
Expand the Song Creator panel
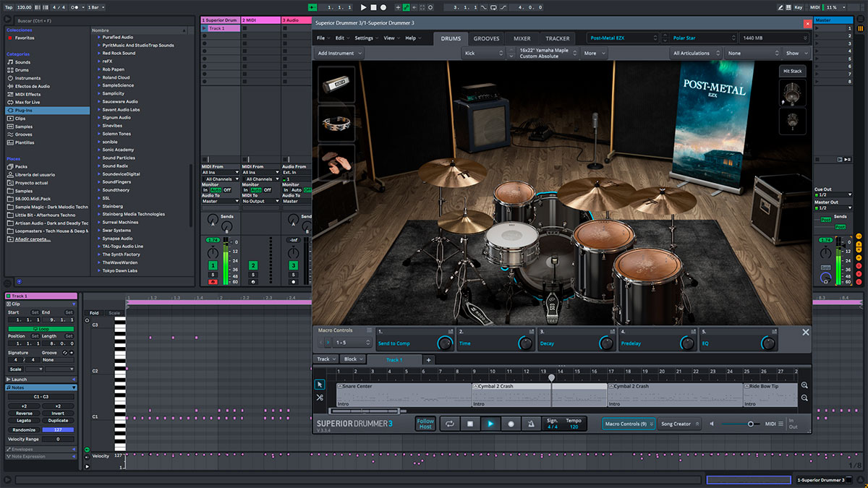pos(679,424)
